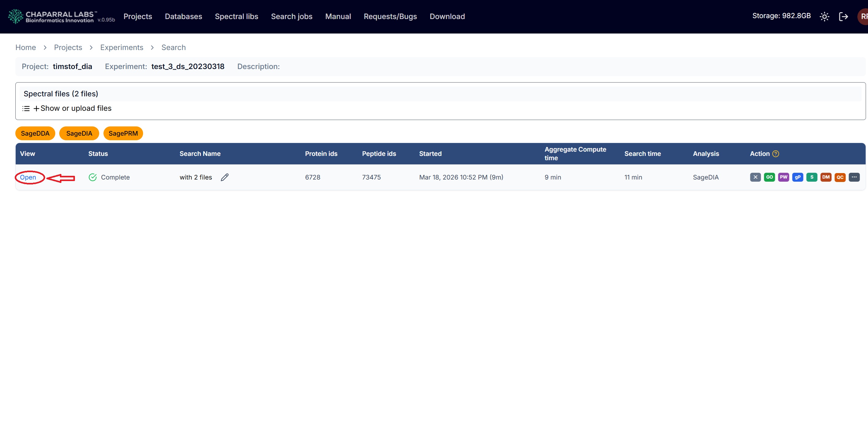Image resolution: width=868 pixels, height=425 pixels.
Task: Click the Open link in View column
Action: (28, 177)
